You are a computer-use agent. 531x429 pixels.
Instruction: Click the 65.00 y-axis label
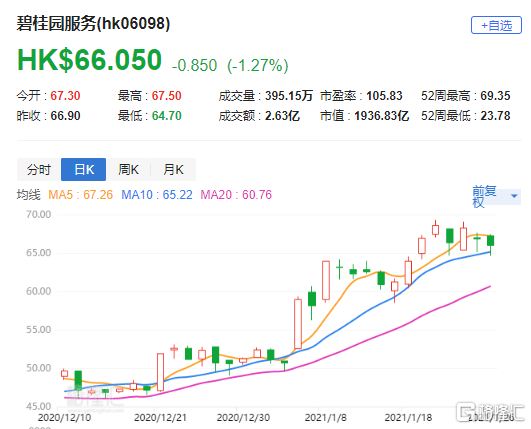(x=39, y=253)
